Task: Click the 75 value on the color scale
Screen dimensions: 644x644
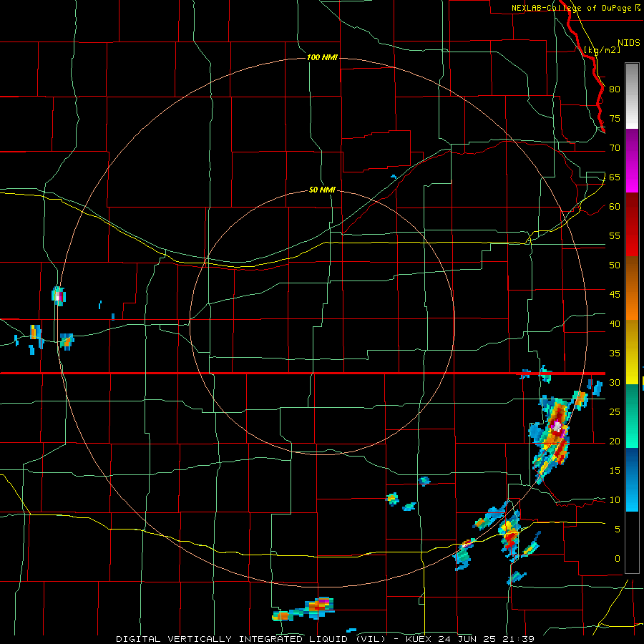Action: (x=615, y=118)
